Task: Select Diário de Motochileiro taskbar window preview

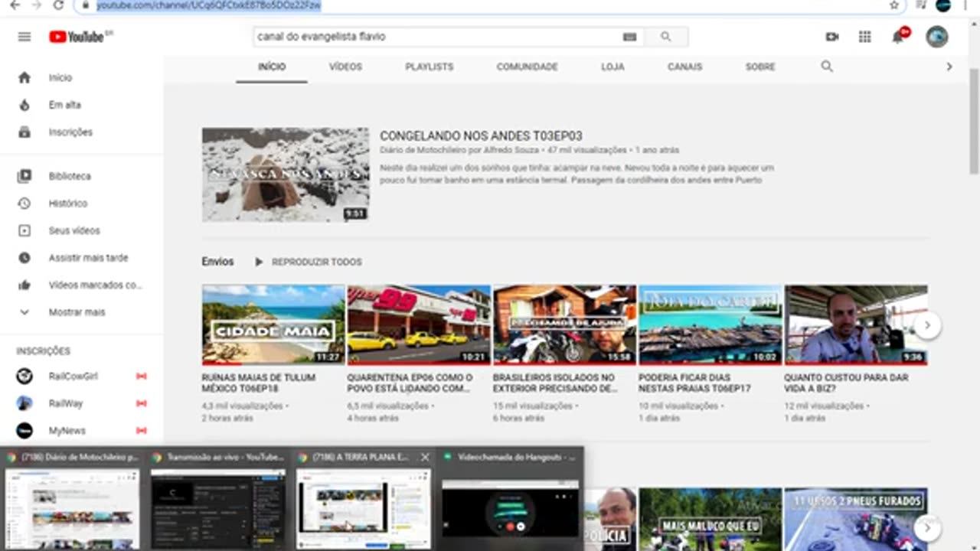Action: (72, 499)
